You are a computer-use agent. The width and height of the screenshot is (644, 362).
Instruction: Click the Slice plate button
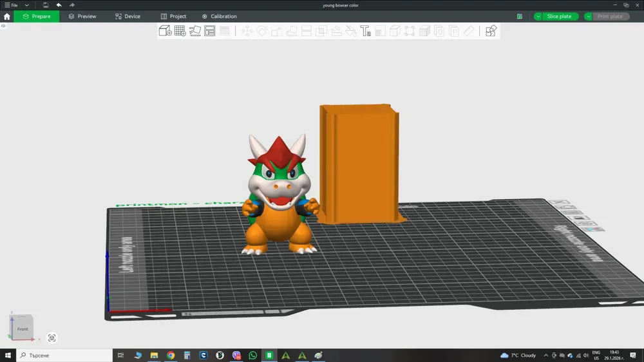click(x=559, y=17)
